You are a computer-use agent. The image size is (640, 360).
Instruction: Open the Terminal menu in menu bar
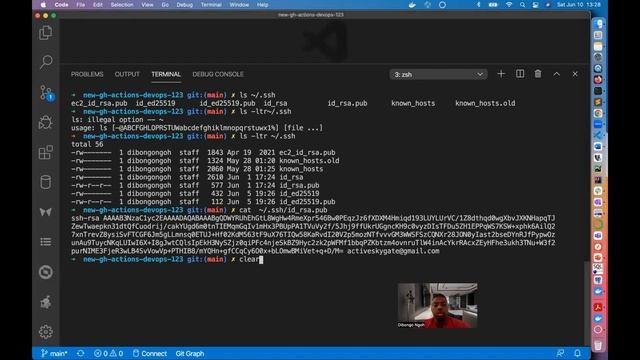pyautogui.click(x=211, y=5)
